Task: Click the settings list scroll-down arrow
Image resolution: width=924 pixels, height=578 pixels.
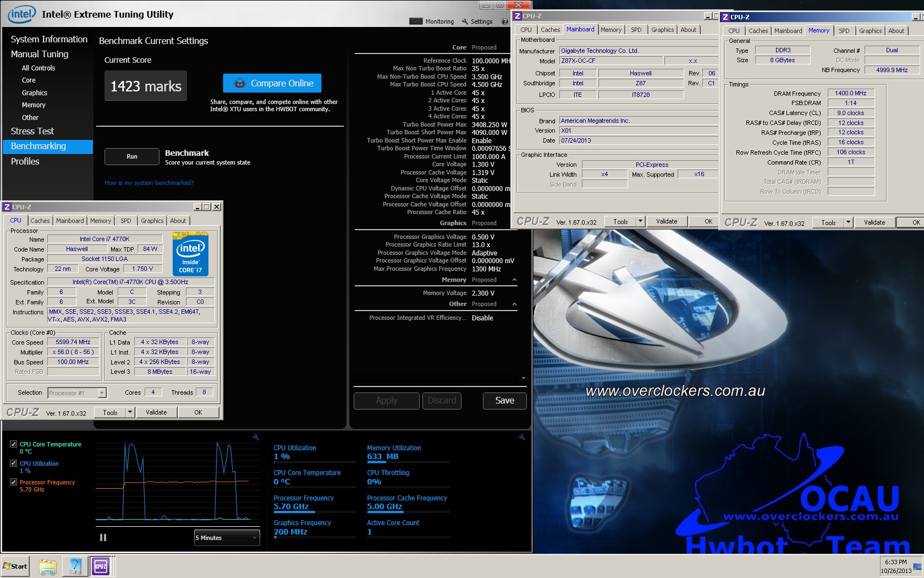Action: 523,378
